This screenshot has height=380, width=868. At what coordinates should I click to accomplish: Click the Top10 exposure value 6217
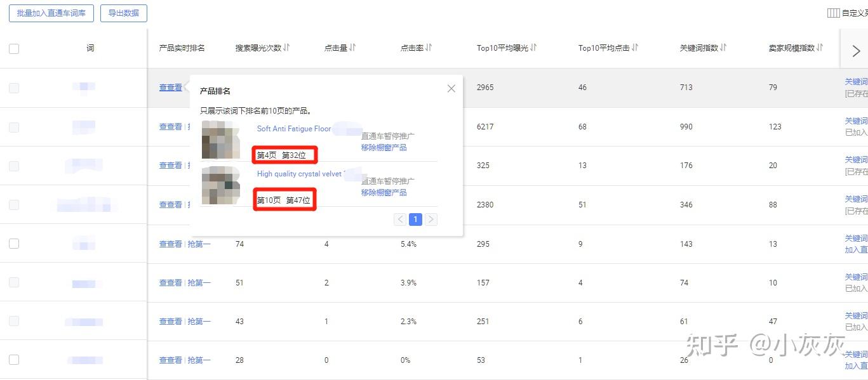pyautogui.click(x=485, y=127)
